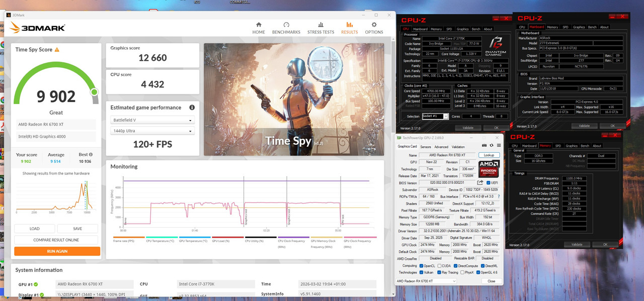Viewport: 644px width, 301px height.
Task: Click the LOAD button in 3DMark
Action: [x=35, y=229]
